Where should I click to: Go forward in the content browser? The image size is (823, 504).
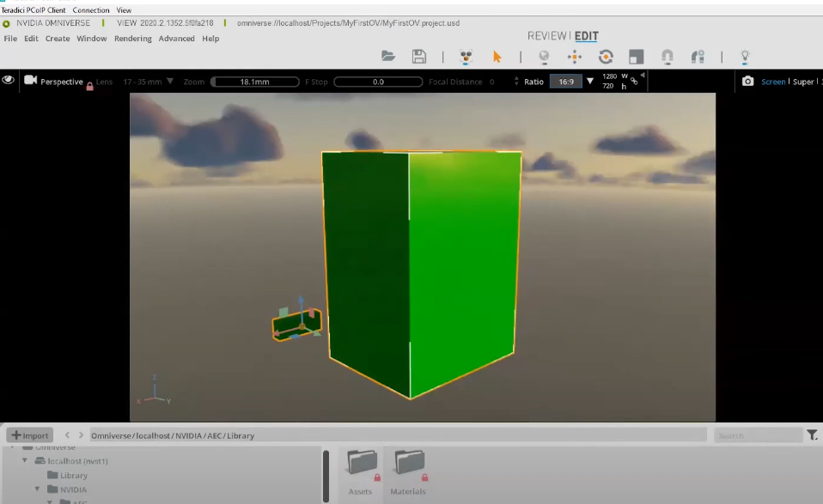[x=81, y=434]
